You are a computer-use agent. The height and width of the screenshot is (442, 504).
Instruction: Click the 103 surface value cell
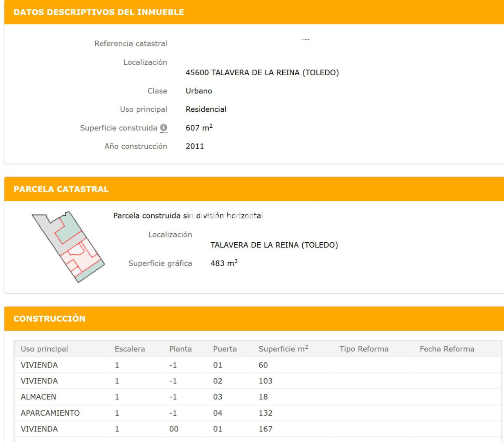[265, 381]
